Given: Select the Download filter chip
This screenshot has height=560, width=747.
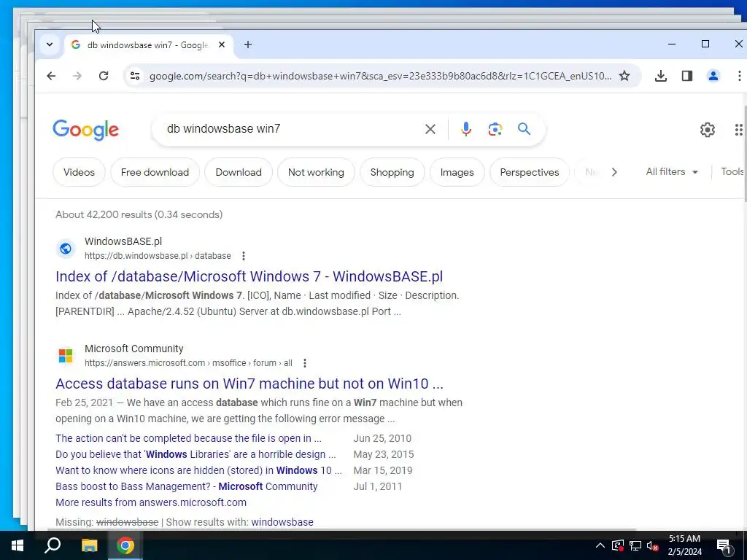Looking at the screenshot, I should [x=239, y=172].
